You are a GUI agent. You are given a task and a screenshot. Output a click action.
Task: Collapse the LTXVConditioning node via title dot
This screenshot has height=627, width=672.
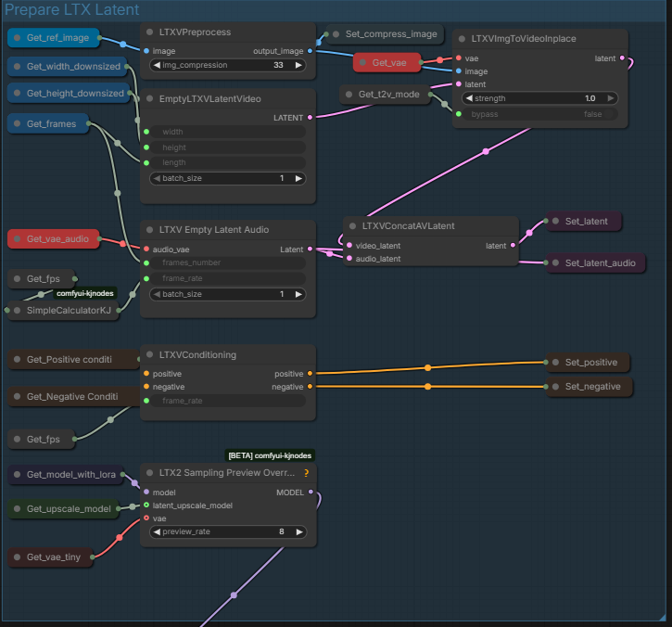[x=149, y=354]
